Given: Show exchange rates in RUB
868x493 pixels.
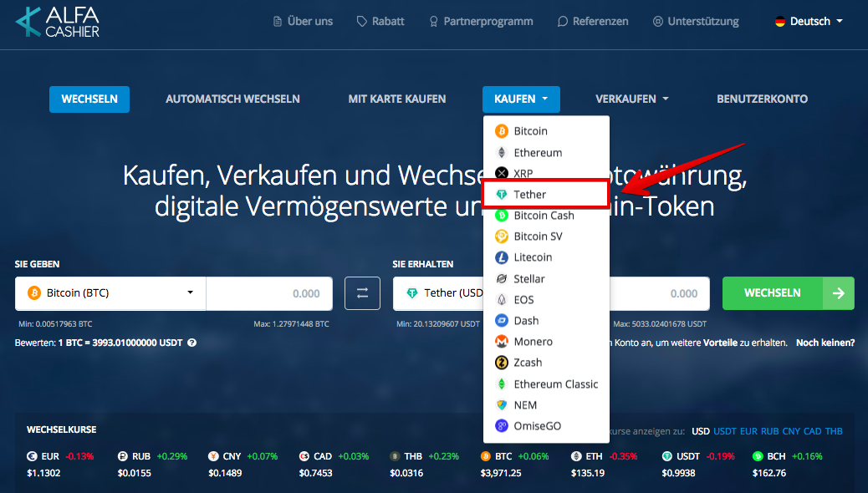Looking at the screenshot, I should point(770,431).
